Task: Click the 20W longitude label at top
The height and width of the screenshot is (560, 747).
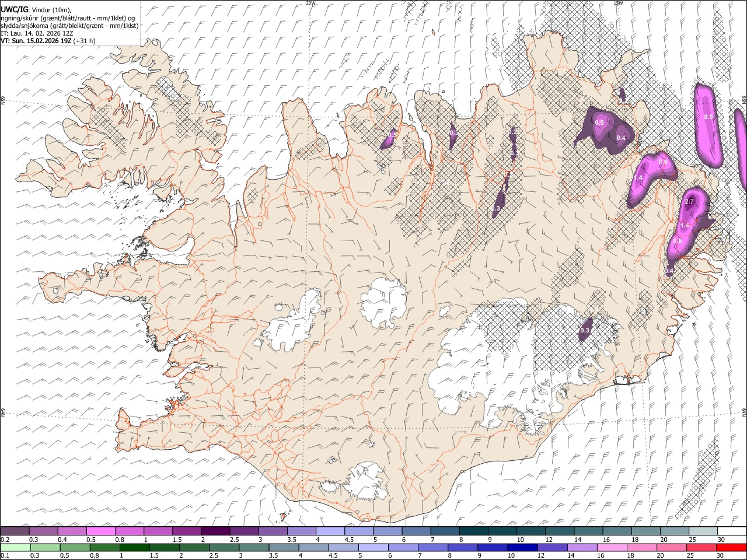Action: tap(310, 3)
